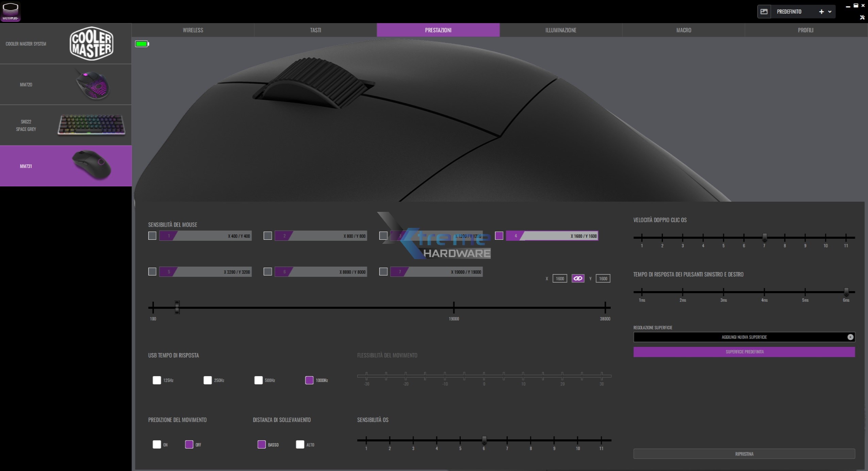Switch to the ILLUMINAZIONE tab

pyautogui.click(x=561, y=30)
